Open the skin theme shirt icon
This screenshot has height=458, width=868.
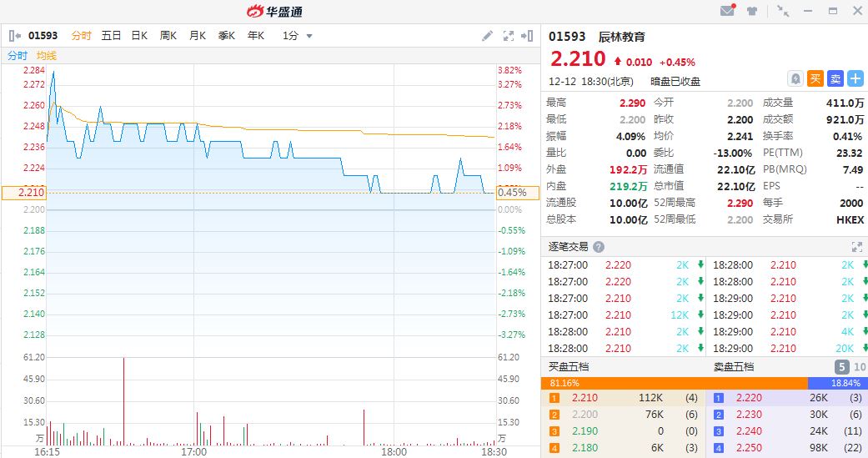click(x=752, y=11)
